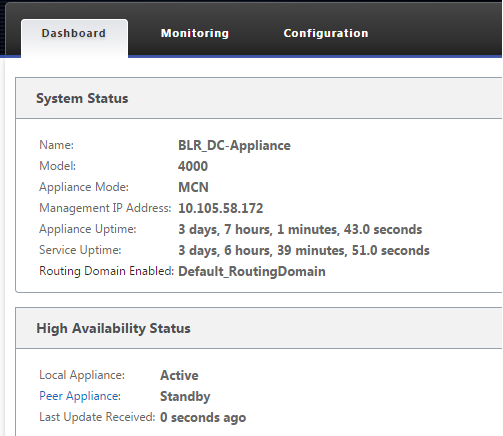The height and width of the screenshot is (436, 503).
Task: Click the Peer Appliance link
Action: [x=80, y=396]
